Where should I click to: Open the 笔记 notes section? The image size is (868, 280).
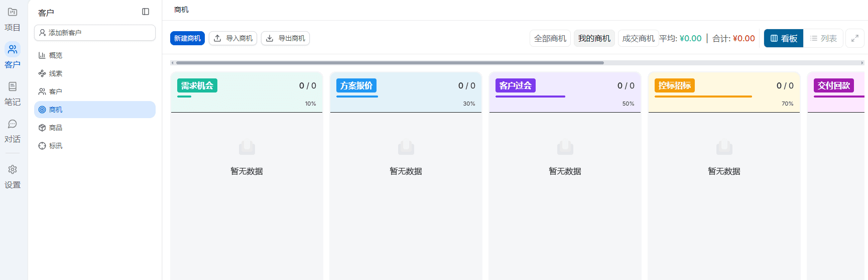13,94
